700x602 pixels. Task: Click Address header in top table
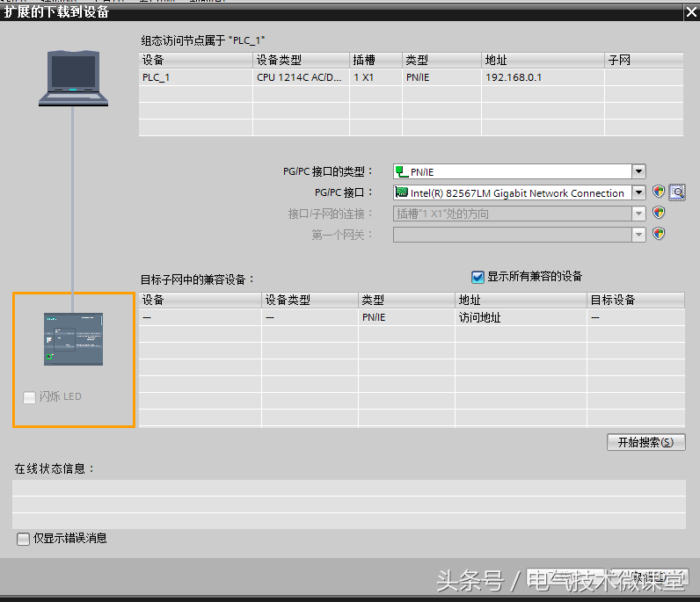(x=543, y=61)
